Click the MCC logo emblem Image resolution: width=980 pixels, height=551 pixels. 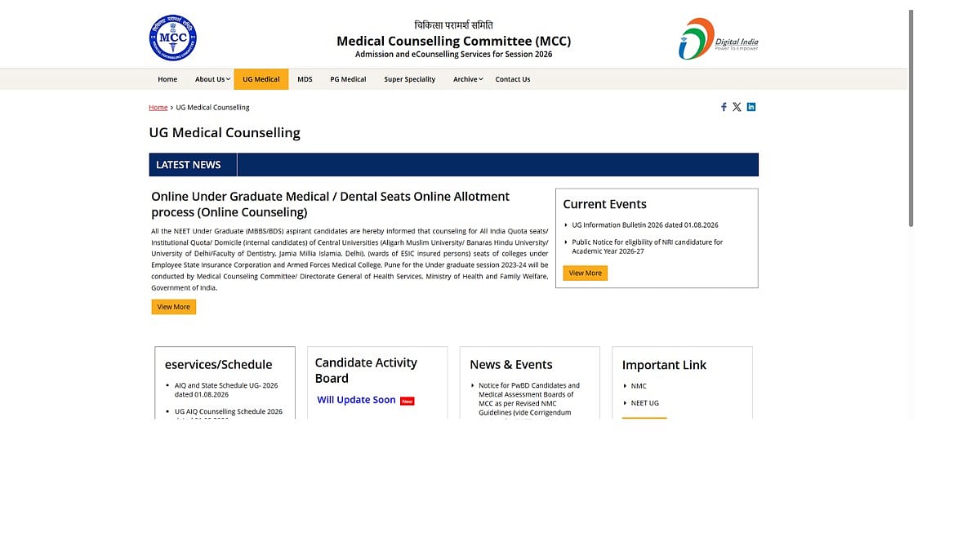click(x=172, y=38)
